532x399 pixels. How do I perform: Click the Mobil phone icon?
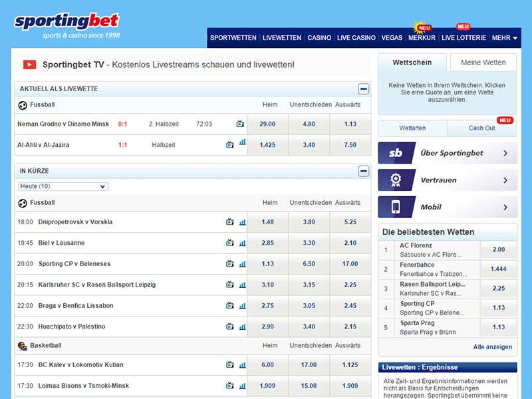[x=396, y=207]
